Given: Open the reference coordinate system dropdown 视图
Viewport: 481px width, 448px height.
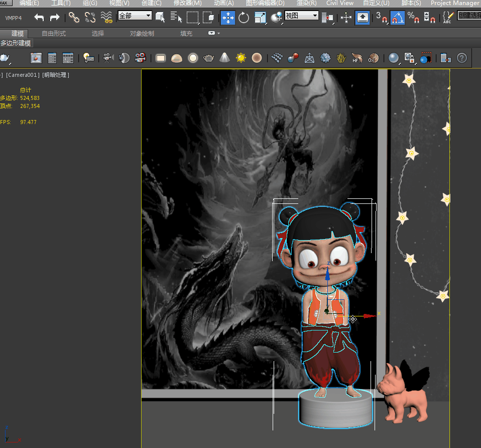Looking at the screenshot, I should (301, 16).
